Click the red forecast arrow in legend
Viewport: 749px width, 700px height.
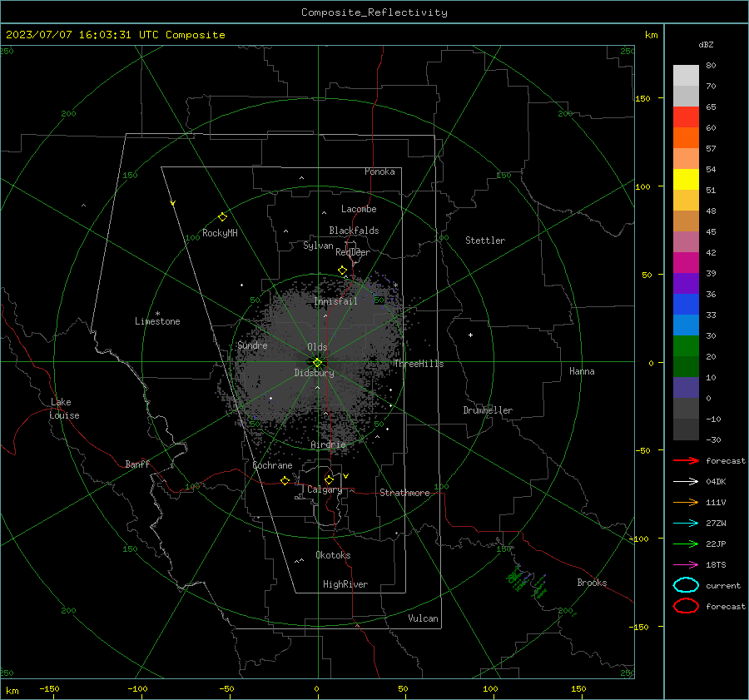click(686, 460)
